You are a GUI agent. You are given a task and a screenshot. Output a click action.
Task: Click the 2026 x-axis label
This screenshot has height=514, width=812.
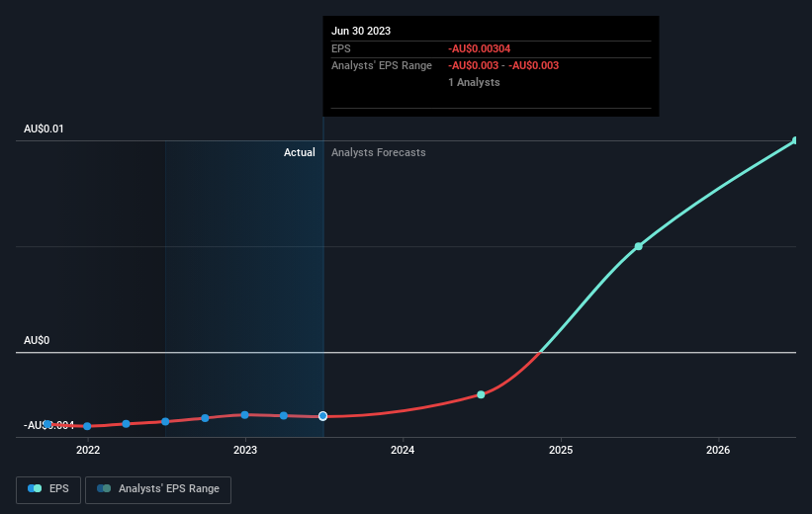coord(718,450)
